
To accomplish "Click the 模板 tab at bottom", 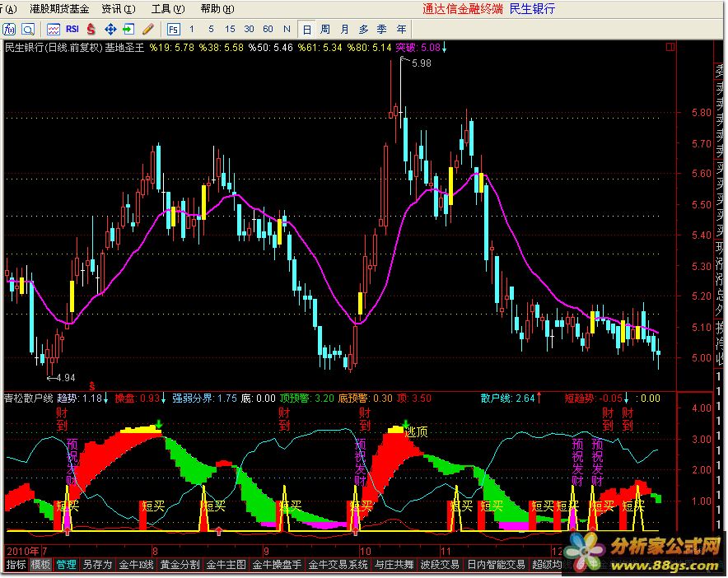I will click(x=40, y=565).
